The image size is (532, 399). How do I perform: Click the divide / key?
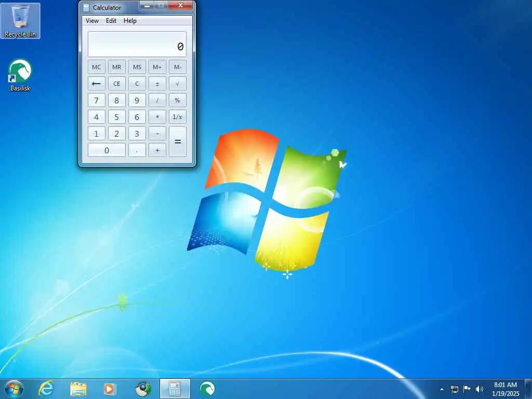(157, 100)
